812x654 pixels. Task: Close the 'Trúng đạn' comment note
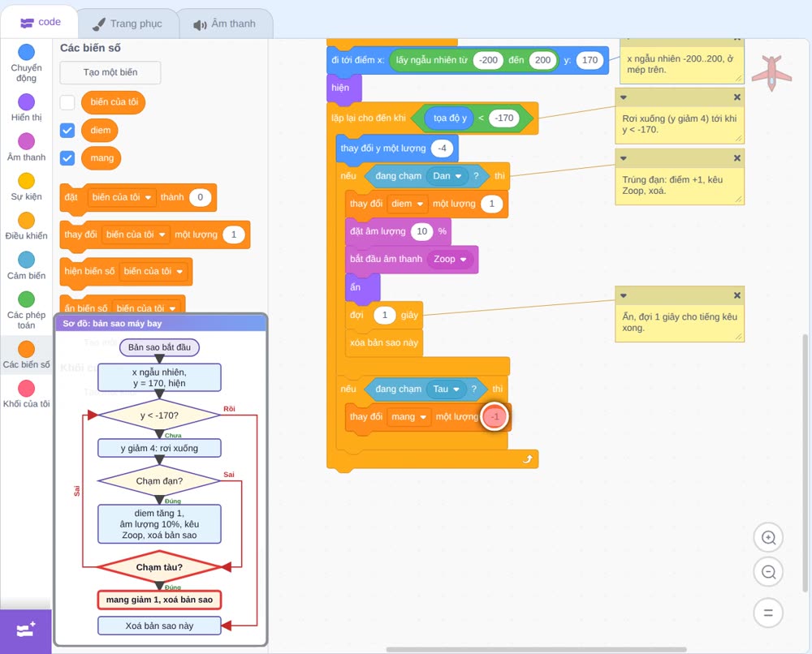pos(737,157)
